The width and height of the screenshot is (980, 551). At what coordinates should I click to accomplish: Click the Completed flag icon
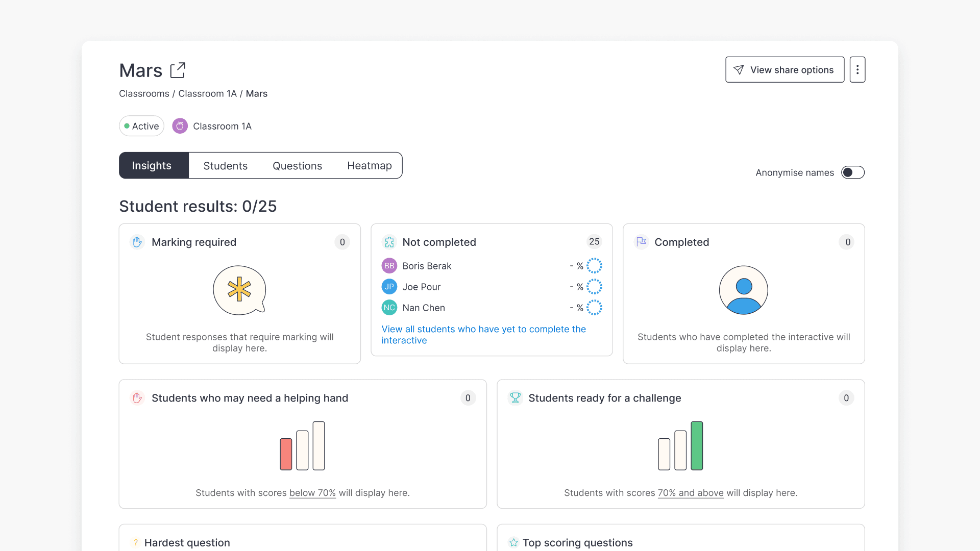click(x=641, y=242)
